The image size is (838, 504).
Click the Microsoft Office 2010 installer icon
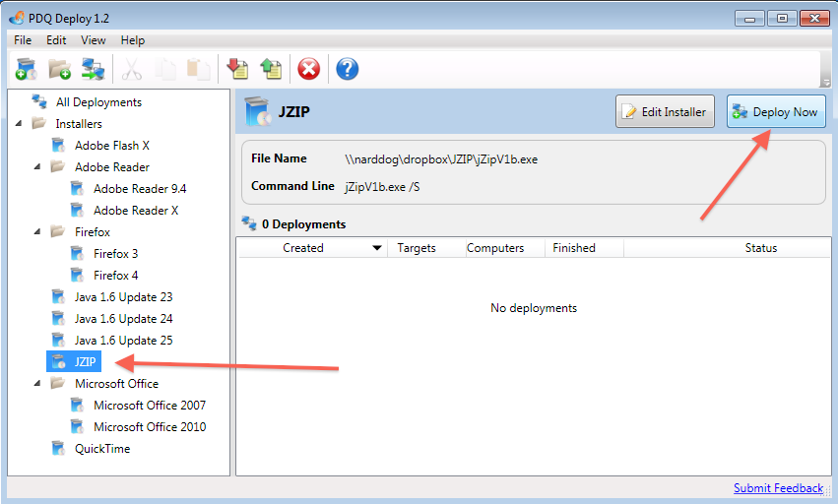pyautogui.click(x=77, y=426)
